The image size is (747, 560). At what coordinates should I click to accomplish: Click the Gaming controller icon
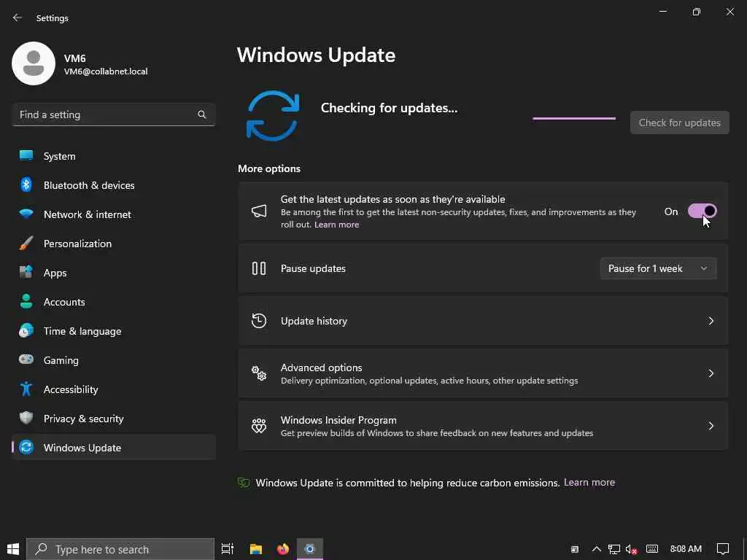(26, 359)
